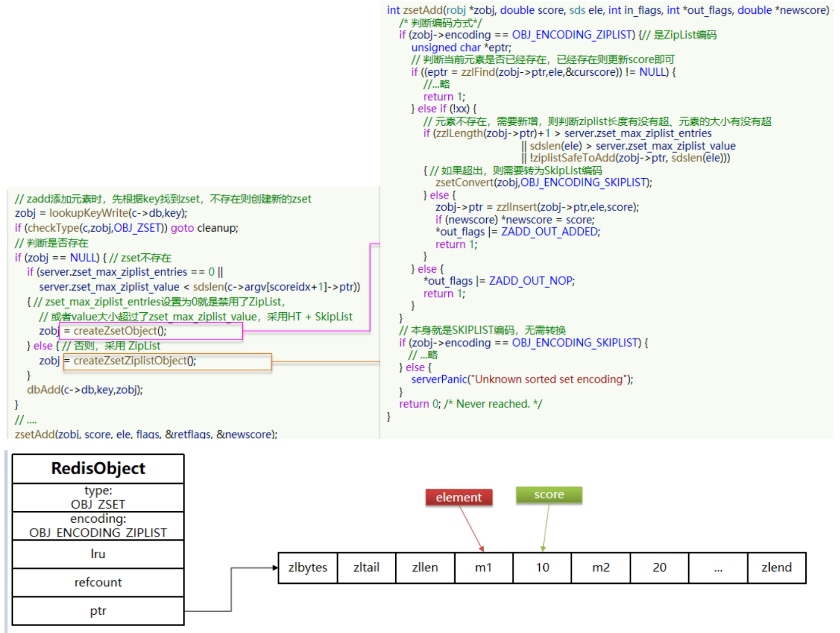
Task: Click the zsetConvert SKIPLIST code line
Action: [x=543, y=183]
